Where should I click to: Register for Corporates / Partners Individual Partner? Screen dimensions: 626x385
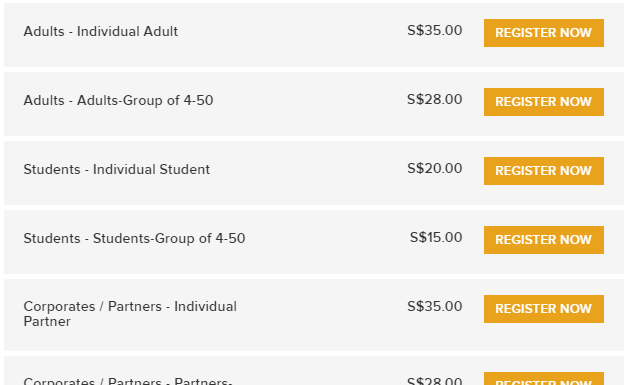point(544,309)
